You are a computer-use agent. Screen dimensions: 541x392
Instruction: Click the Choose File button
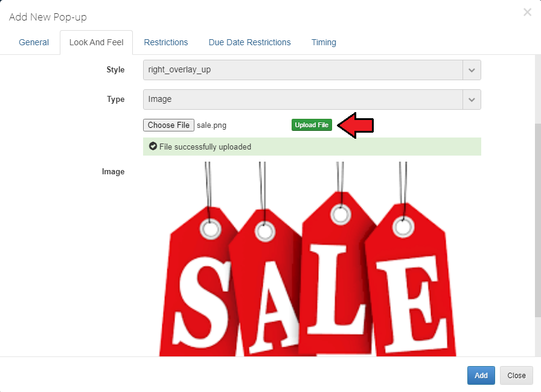(x=168, y=125)
